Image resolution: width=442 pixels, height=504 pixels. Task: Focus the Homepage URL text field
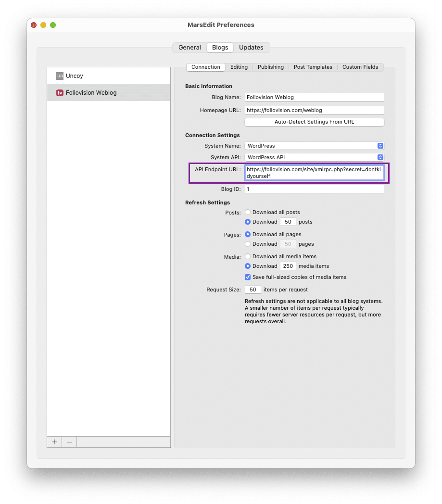tap(315, 110)
